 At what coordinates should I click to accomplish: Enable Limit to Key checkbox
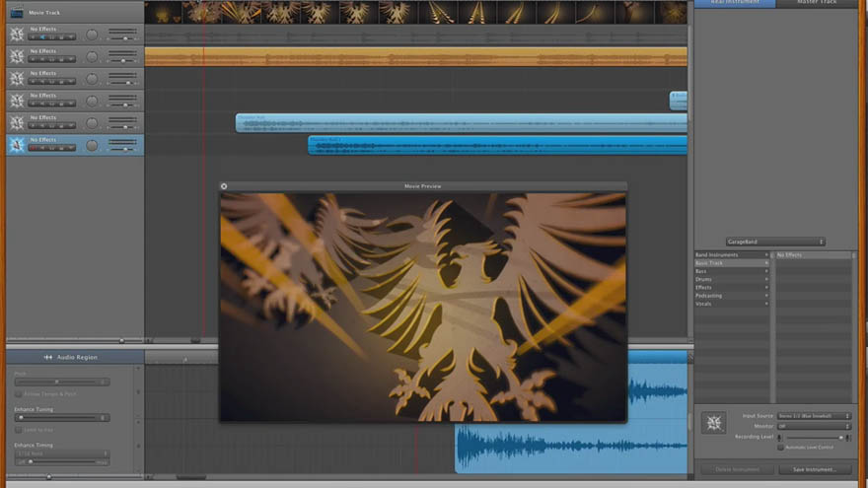click(19, 430)
